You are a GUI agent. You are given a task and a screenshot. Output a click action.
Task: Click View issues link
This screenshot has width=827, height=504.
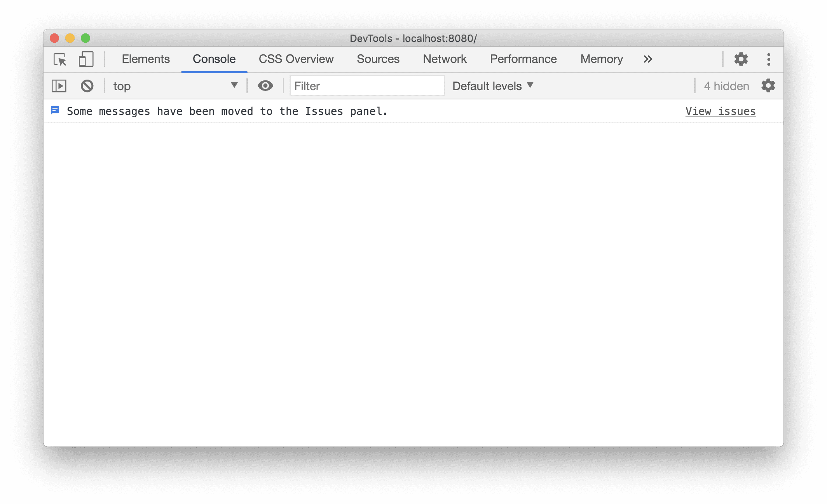720,111
